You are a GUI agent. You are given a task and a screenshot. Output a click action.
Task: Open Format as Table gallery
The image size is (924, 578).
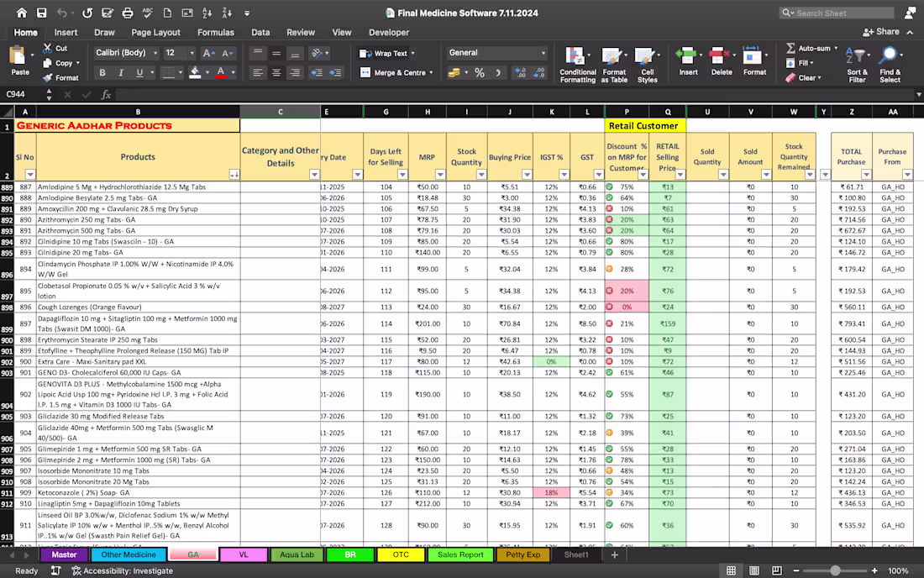click(614, 64)
